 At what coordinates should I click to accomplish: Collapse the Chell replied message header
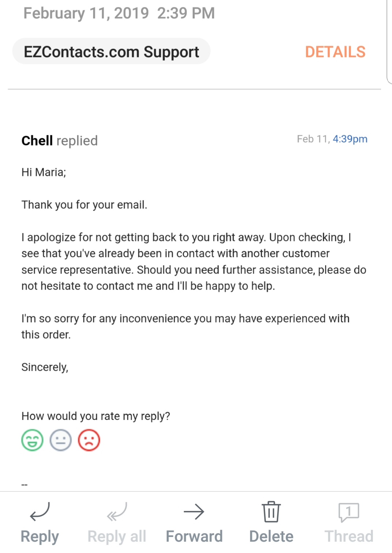(60, 140)
